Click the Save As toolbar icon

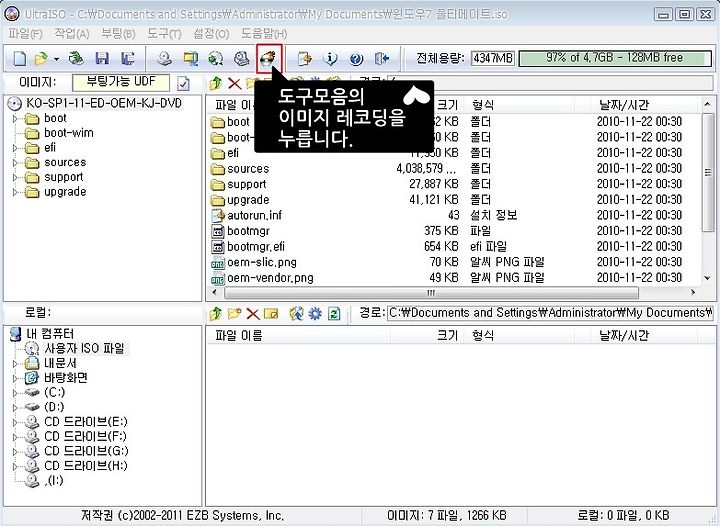click(128, 58)
